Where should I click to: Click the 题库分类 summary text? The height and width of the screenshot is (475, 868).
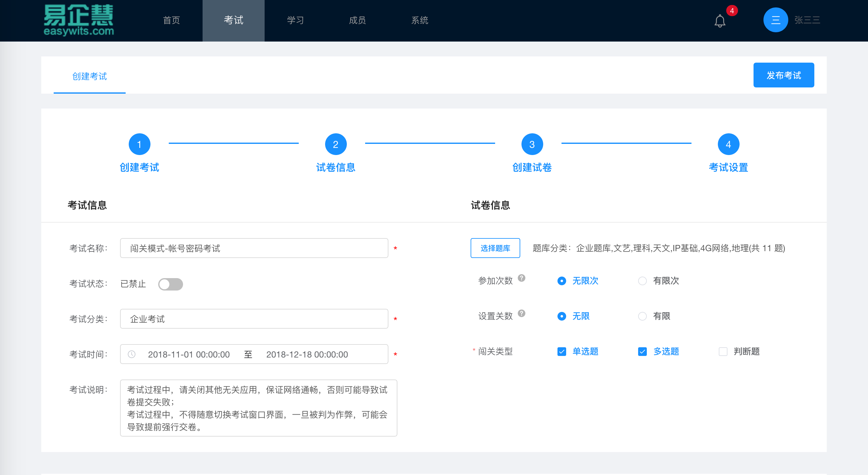pyautogui.click(x=659, y=248)
